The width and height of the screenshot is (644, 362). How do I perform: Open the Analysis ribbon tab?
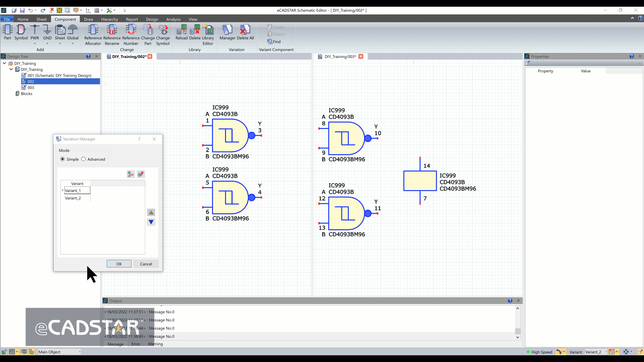pyautogui.click(x=173, y=19)
